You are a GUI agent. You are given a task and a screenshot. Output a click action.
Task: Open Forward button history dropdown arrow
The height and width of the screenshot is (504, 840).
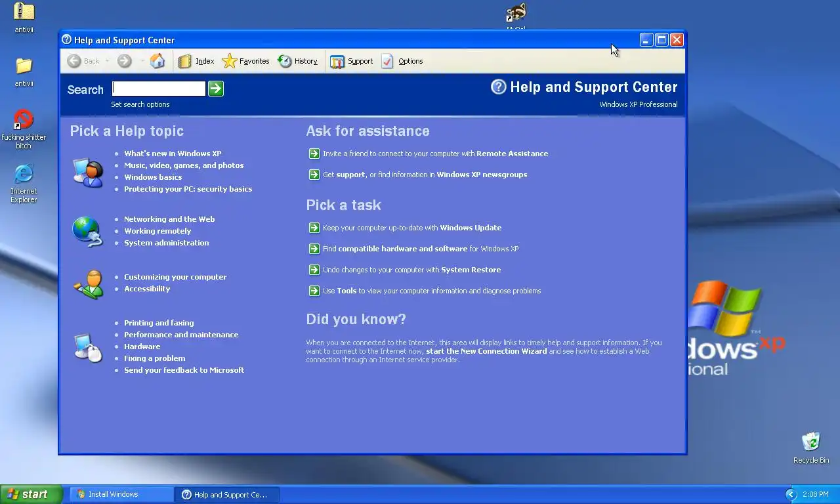[142, 61]
